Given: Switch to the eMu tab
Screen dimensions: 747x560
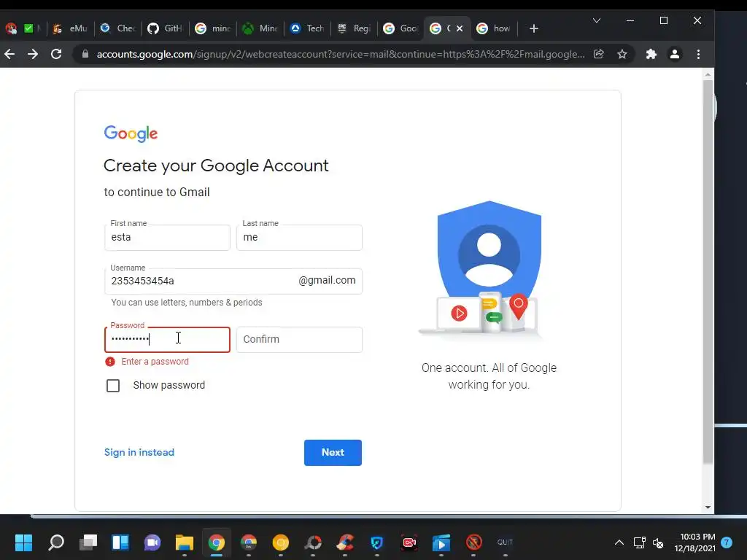Looking at the screenshot, I should click(x=71, y=28).
